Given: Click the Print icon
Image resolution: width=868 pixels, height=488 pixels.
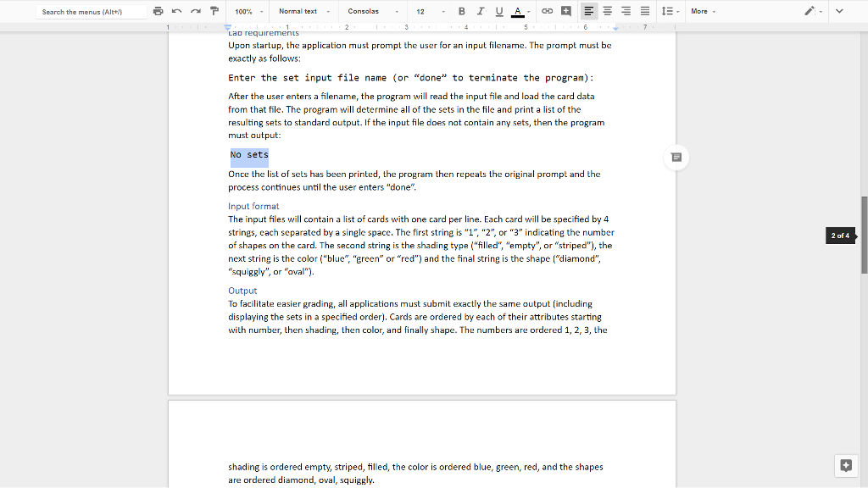Looking at the screenshot, I should click(159, 11).
